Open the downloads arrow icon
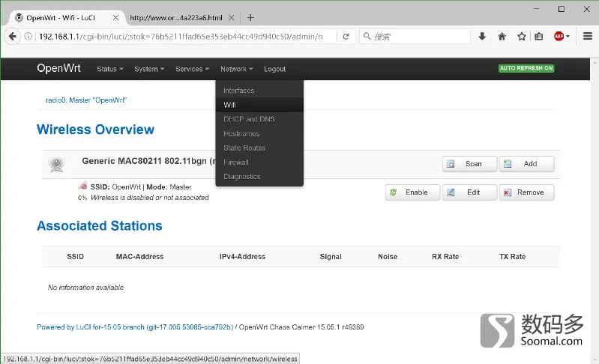The width and height of the screenshot is (599, 364). (482, 37)
